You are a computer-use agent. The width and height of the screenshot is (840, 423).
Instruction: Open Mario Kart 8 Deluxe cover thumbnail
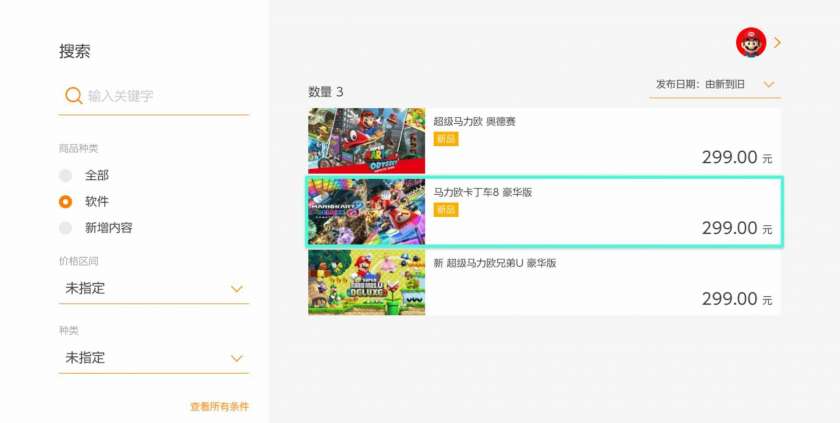click(366, 212)
